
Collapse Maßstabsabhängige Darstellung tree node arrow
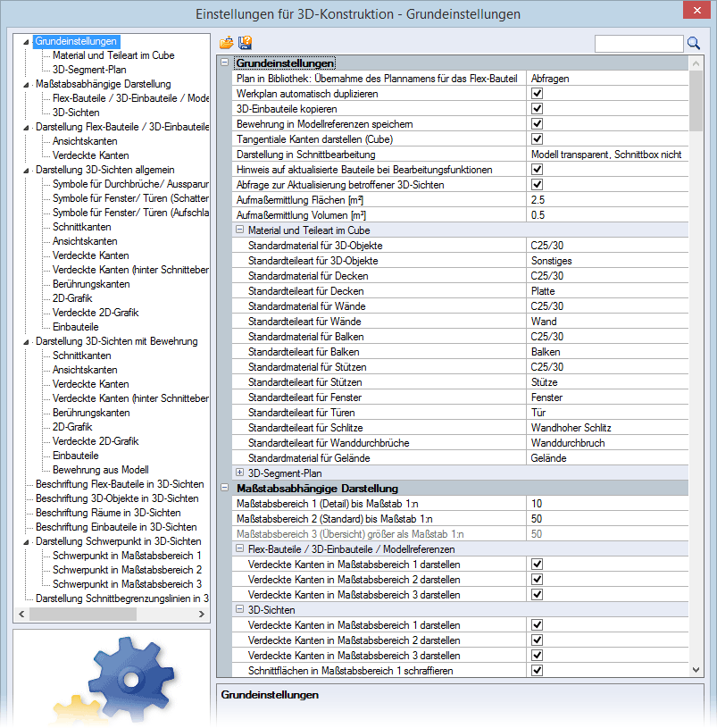click(26, 85)
